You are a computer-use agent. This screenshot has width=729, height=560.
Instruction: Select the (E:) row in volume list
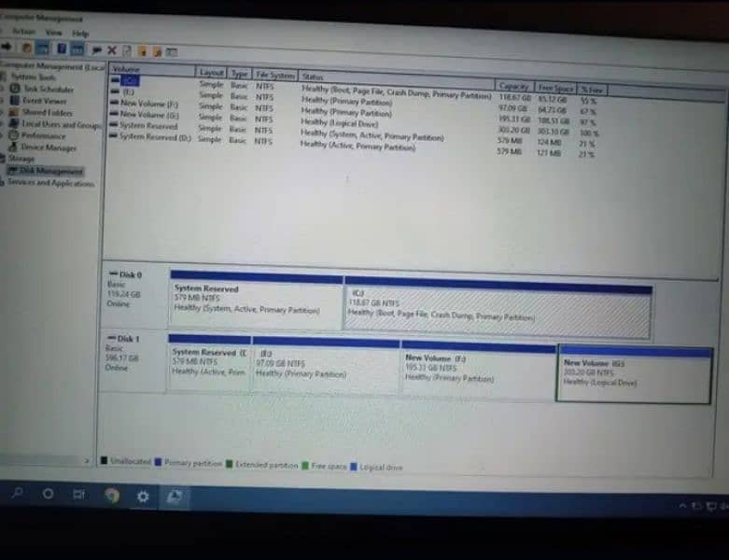[128, 92]
